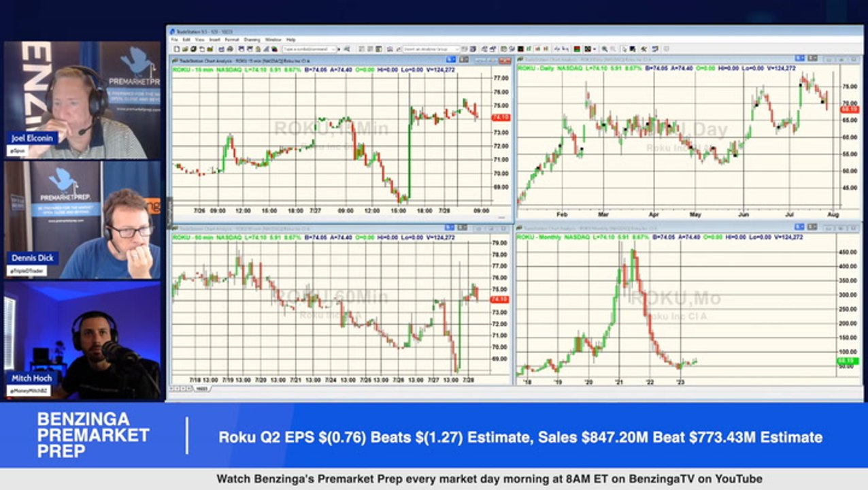Click 'ROKU - 15 min' status line text
The height and width of the screenshot is (490, 868).
[x=193, y=69]
